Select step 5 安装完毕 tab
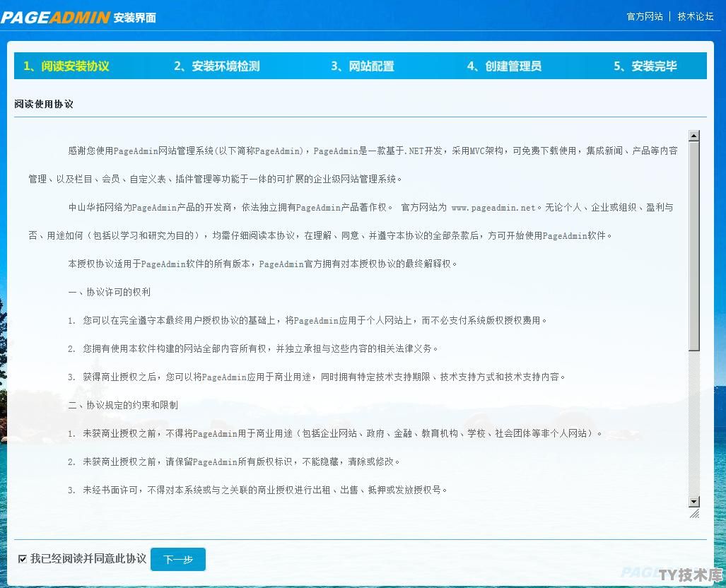726x588 pixels. (x=645, y=66)
